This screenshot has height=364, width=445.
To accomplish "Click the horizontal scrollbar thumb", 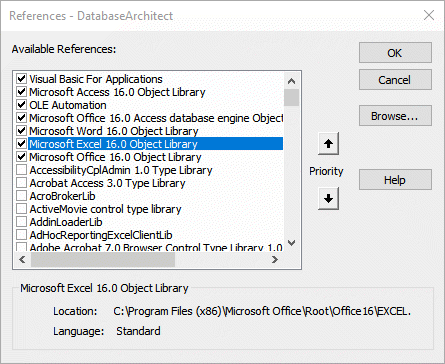I will [103, 259].
